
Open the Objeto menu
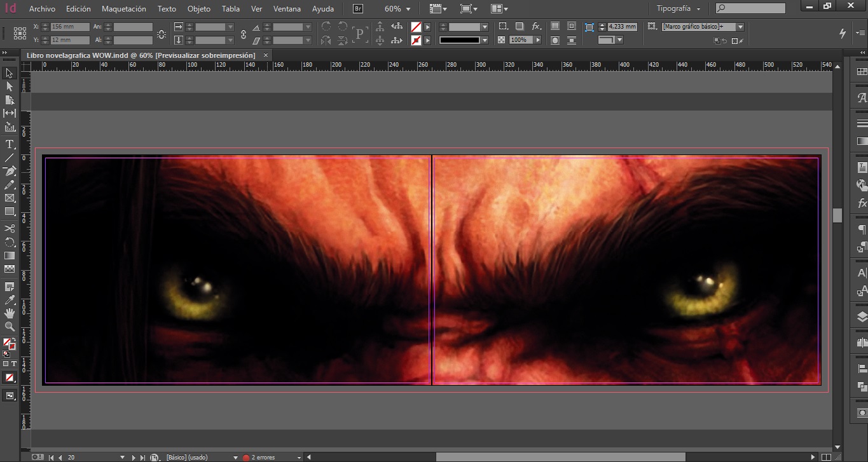click(x=199, y=9)
